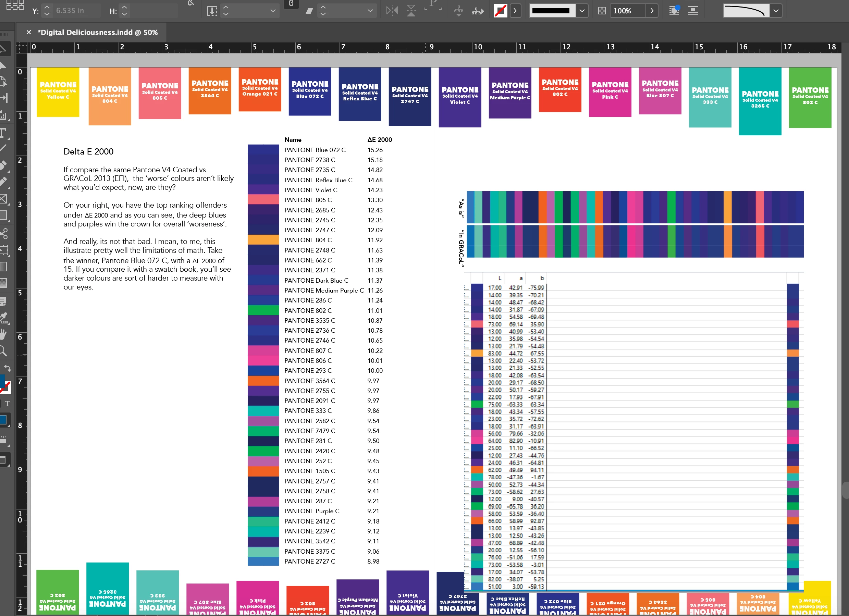
Task: Click the Select Container button
Action: tap(458, 11)
